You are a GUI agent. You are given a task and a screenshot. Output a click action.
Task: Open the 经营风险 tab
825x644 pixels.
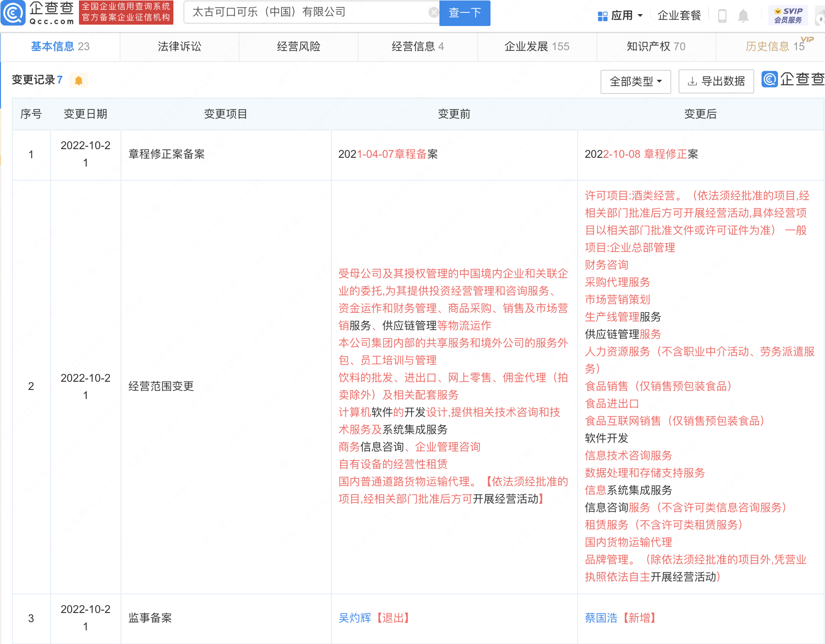coord(298,47)
